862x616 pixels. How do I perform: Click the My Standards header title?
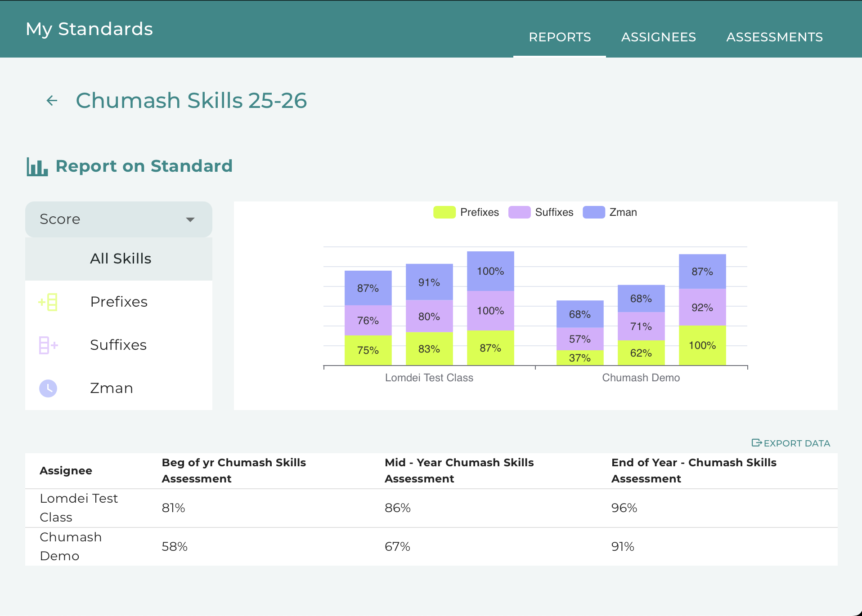[90, 29]
